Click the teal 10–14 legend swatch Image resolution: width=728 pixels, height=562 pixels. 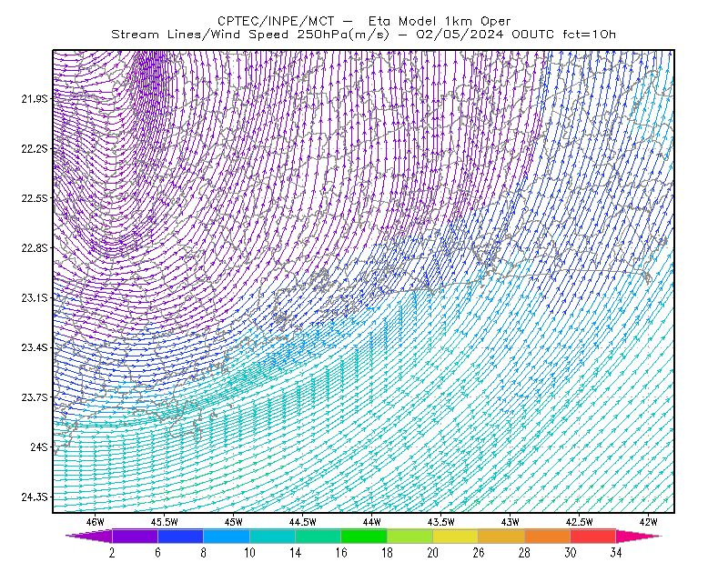click(x=272, y=536)
